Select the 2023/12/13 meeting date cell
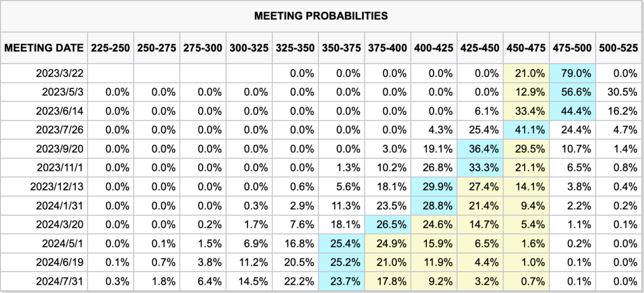644x293 pixels. (x=57, y=186)
